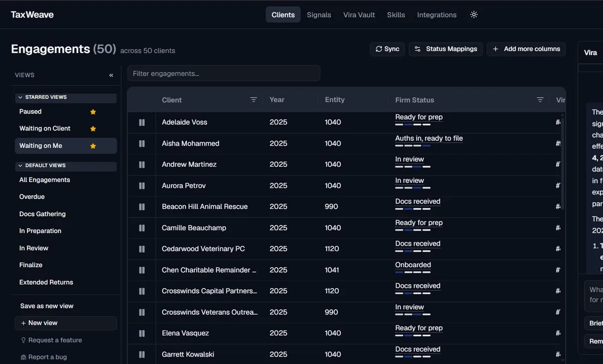Click Request a feature link

click(51, 340)
